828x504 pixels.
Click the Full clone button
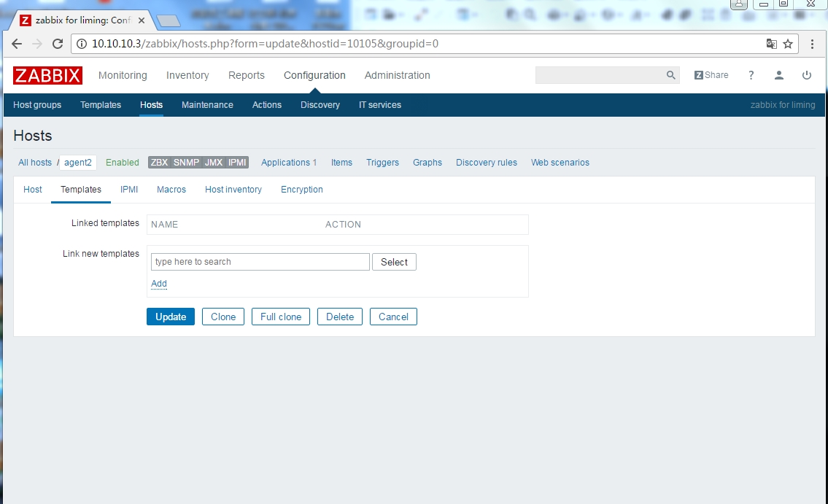[281, 317]
